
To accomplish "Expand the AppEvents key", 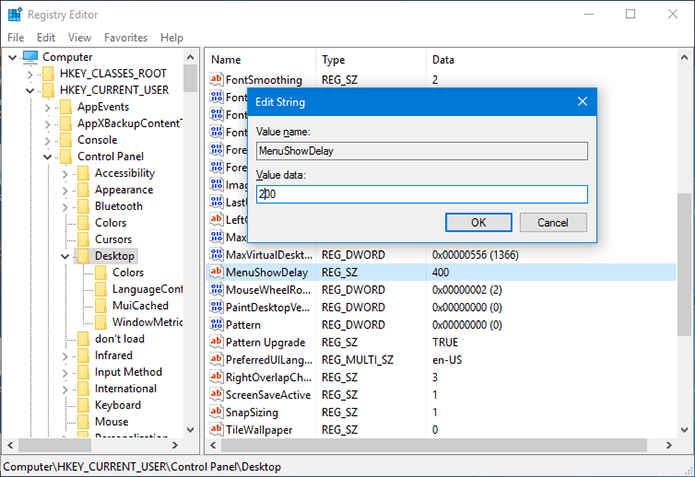I will pyautogui.click(x=47, y=107).
